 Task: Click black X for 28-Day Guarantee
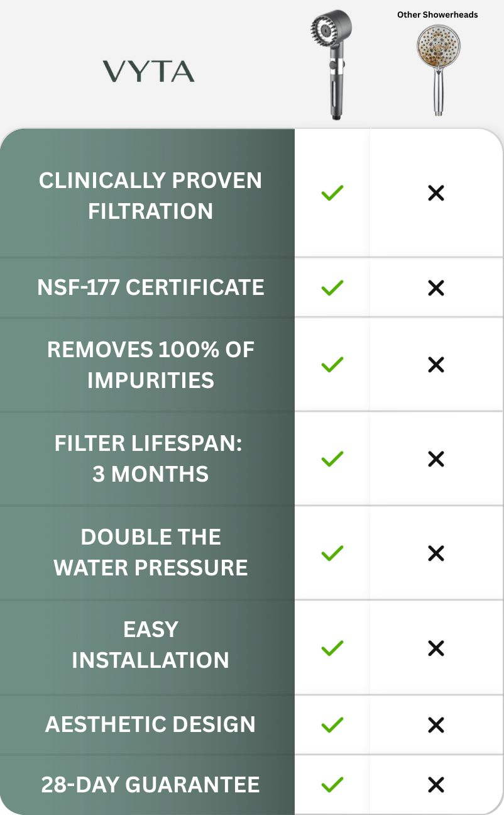[436, 784]
